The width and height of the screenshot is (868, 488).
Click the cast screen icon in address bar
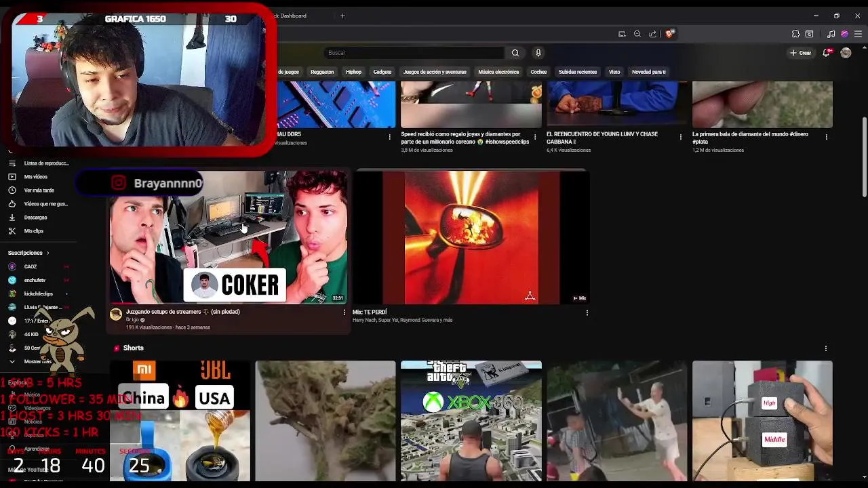tap(622, 34)
